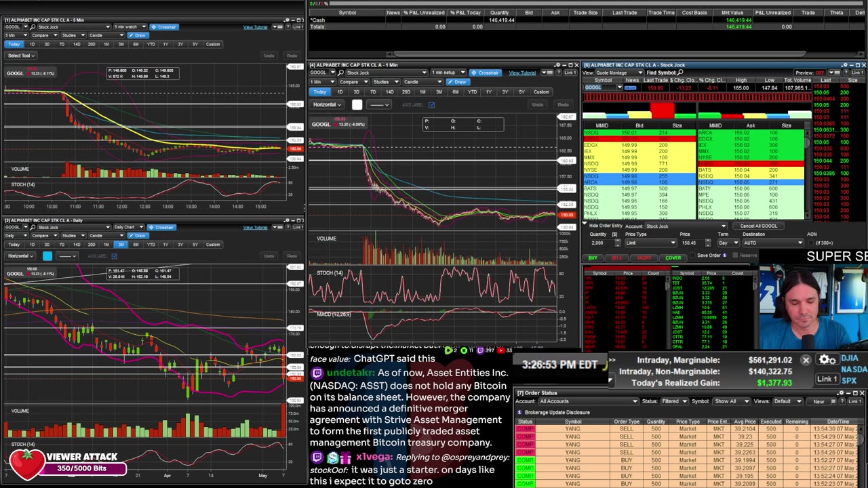Open line style dropdown in 1 Min chart
The height and width of the screenshot is (488, 868).
click(x=378, y=105)
